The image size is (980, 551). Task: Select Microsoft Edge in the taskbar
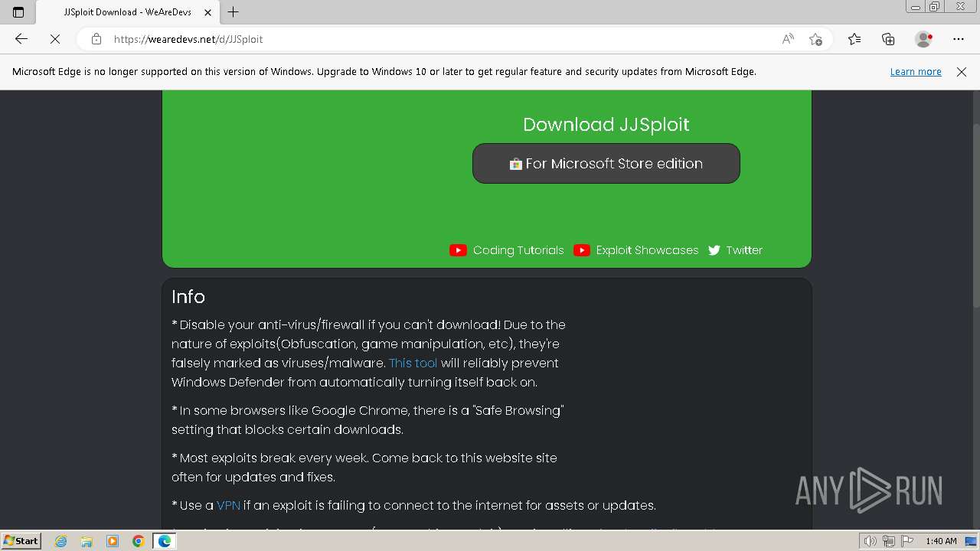pos(165,541)
